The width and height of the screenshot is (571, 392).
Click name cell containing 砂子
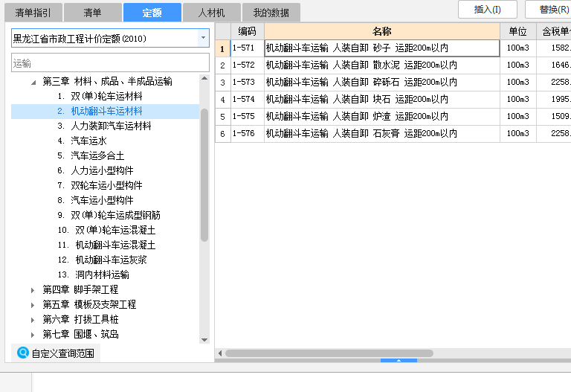point(382,48)
